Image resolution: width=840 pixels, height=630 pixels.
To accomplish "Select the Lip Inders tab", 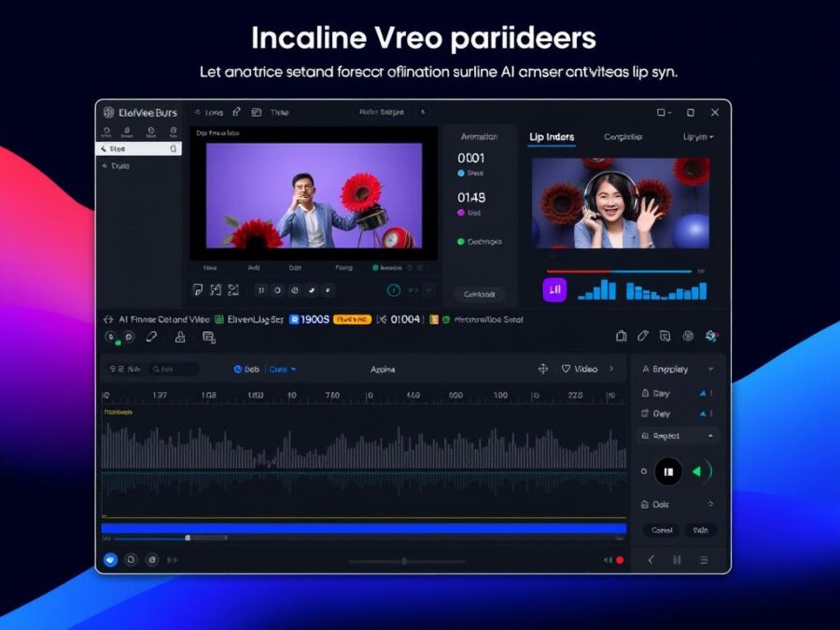I will pos(553,137).
